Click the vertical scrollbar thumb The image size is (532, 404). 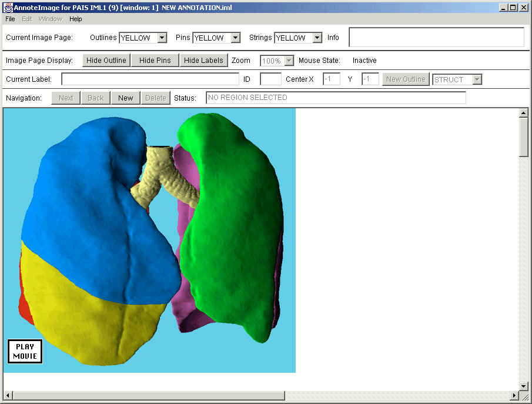[x=523, y=136]
